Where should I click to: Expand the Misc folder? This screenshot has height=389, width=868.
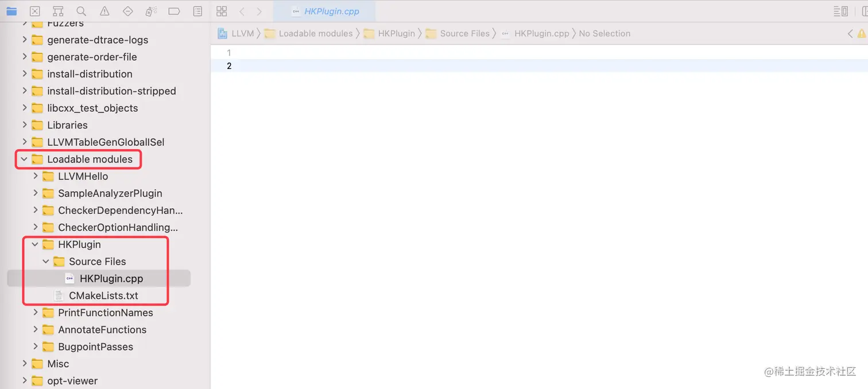click(x=24, y=364)
